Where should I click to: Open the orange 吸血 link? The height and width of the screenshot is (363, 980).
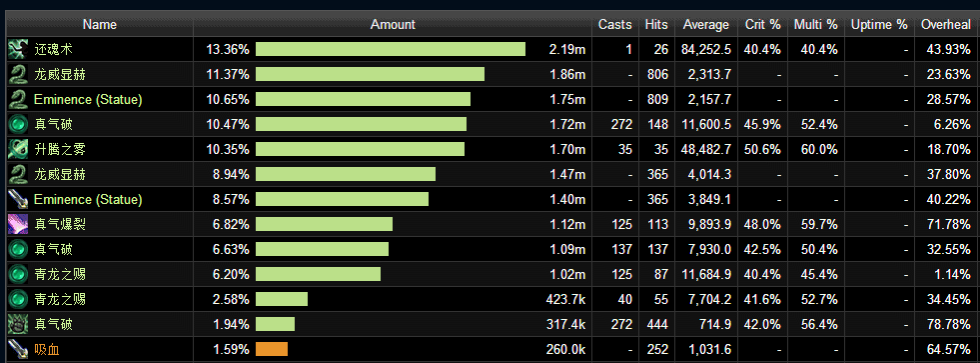[x=47, y=349]
